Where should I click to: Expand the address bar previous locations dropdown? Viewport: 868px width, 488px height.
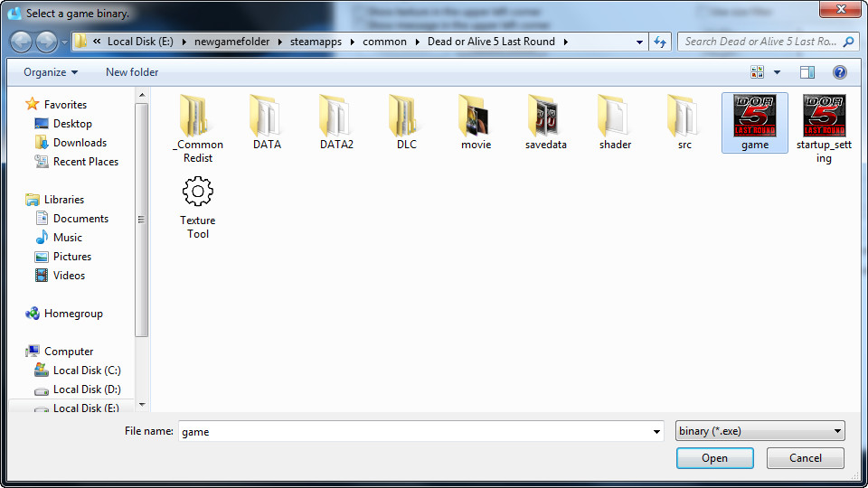coord(639,42)
